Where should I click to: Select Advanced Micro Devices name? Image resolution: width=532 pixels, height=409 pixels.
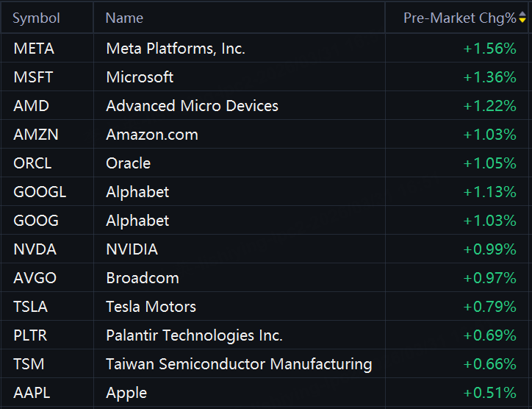pos(192,106)
